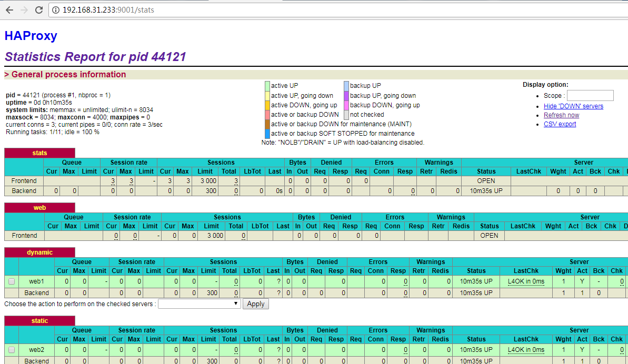Click the Hide 'DOWN' servers link
This screenshot has height=364, width=628.
573,106
